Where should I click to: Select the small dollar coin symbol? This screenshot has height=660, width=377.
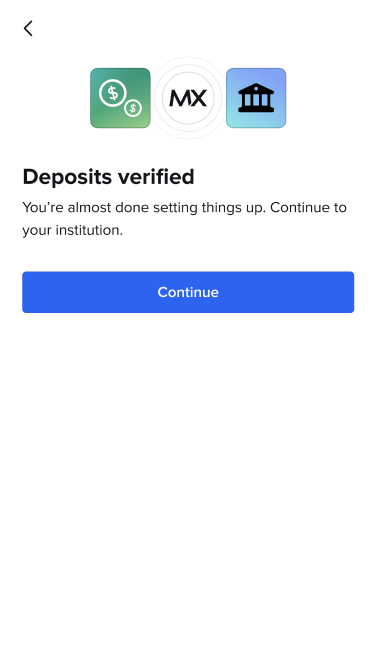133,108
